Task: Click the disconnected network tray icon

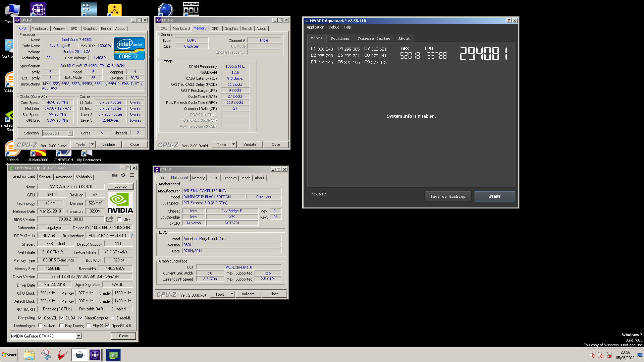Action: click(x=609, y=355)
